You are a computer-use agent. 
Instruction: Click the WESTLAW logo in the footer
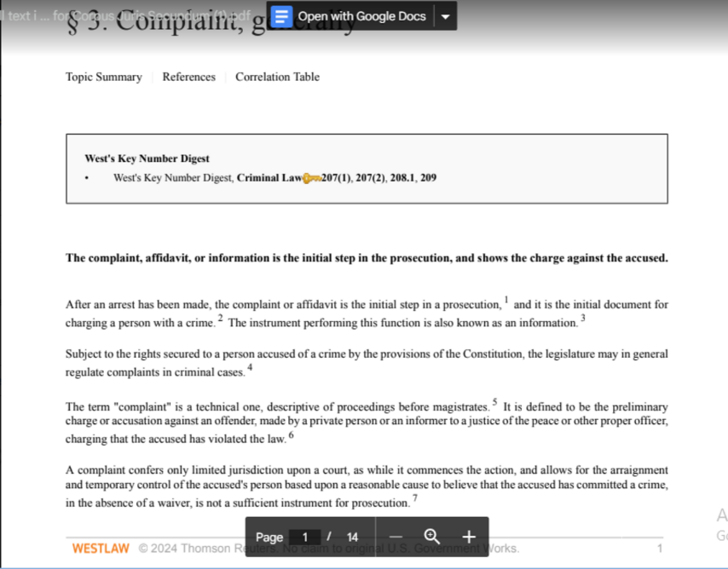pos(101,549)
